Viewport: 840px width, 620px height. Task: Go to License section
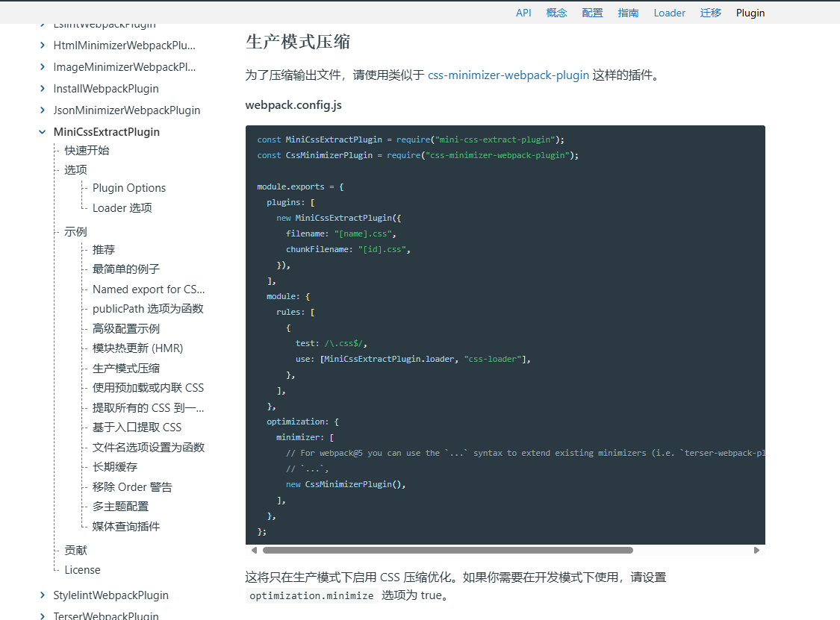82,570
